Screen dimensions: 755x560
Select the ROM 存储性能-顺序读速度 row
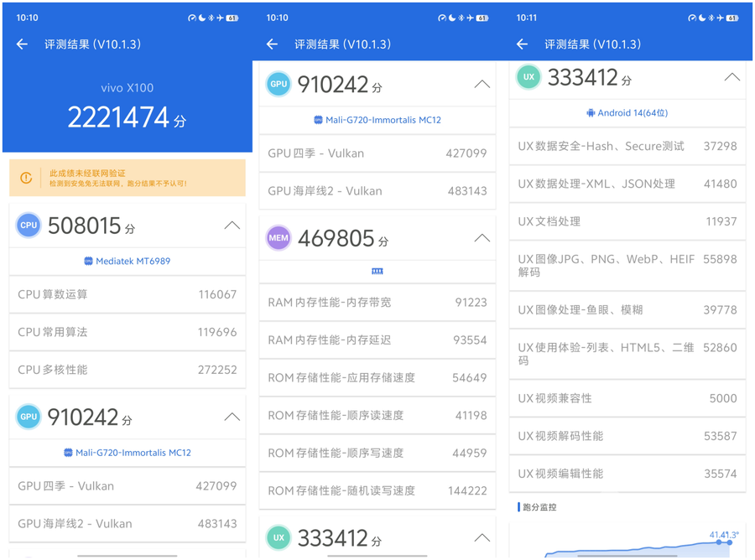pos(377,415)
